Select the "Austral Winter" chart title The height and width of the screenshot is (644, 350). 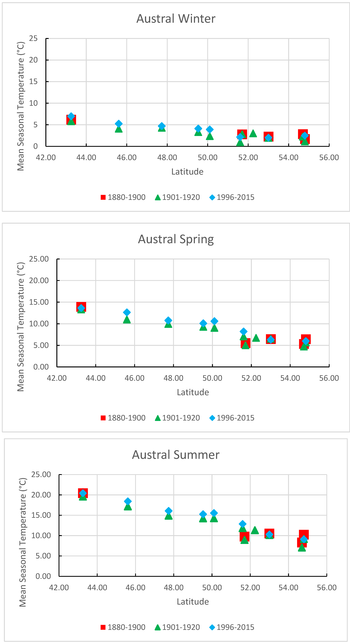click(176, 19)
